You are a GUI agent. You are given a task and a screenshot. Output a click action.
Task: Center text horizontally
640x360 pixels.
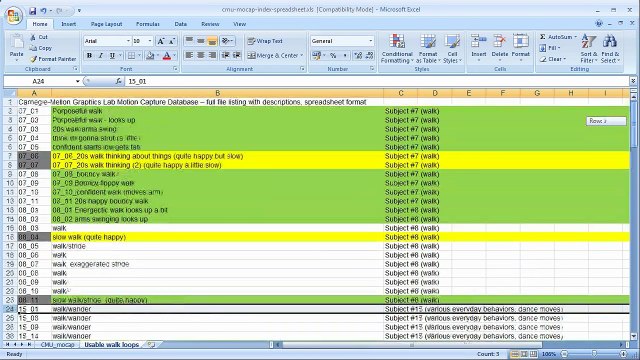click(200, 56)
